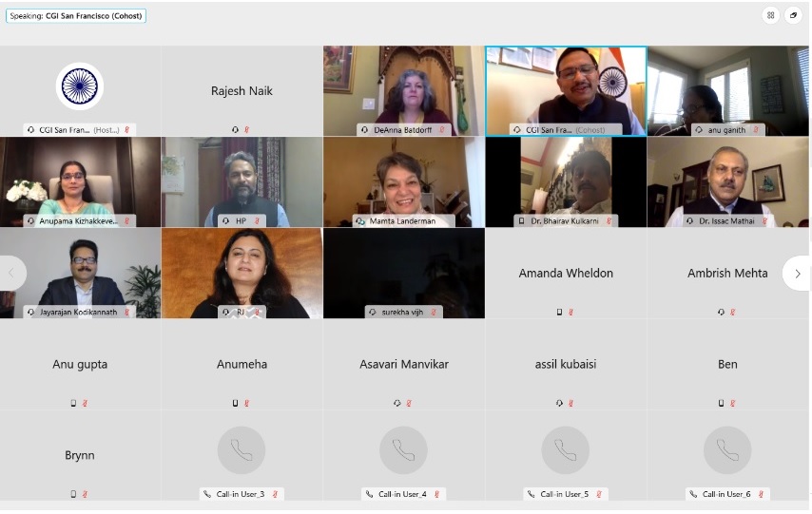812x514 pixels.
Task: Click phone avatar icon of Call-in User_3
Action: tap(242, 450)
